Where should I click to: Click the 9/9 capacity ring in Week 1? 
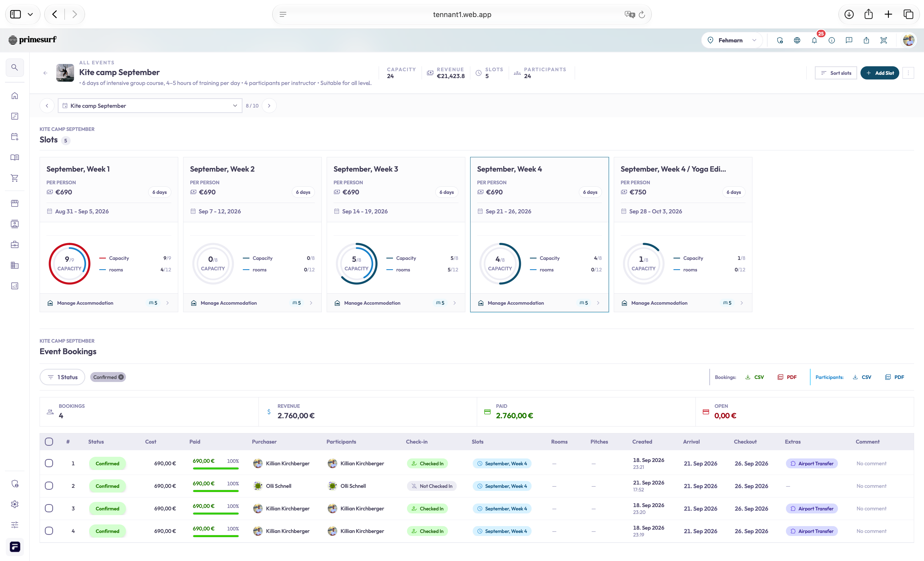69,264
